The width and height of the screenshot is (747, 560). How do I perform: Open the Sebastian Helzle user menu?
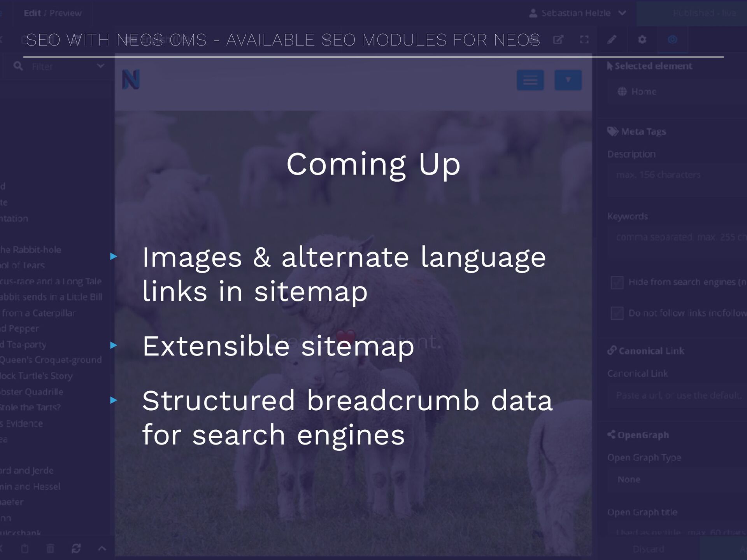578,13
